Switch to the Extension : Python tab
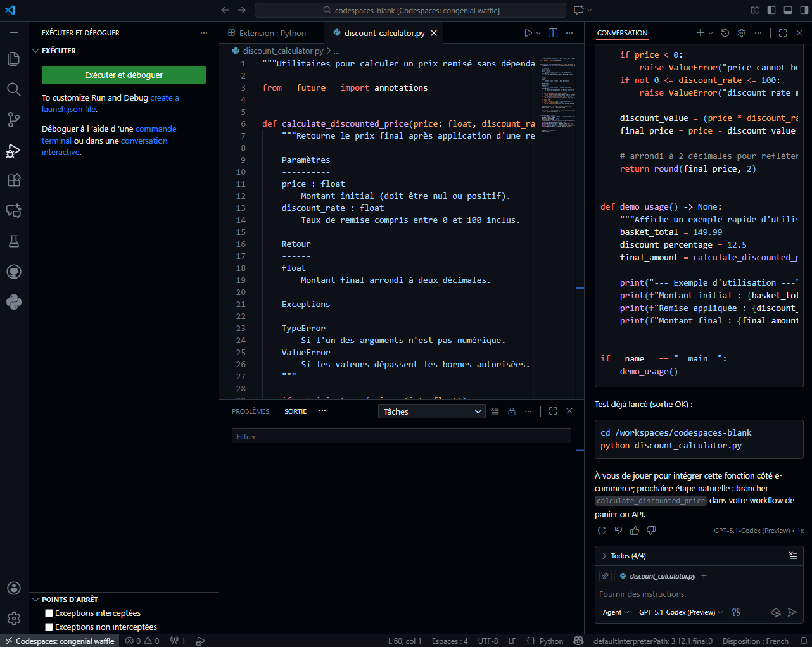This screenshot has height=647, width=812. pyautogui.click(x=272, y=32)
